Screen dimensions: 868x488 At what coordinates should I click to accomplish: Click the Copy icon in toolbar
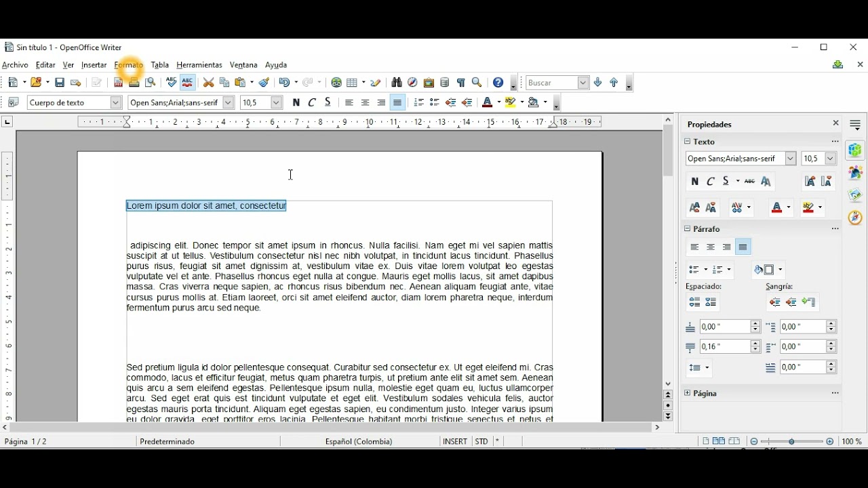coord(224,83)
